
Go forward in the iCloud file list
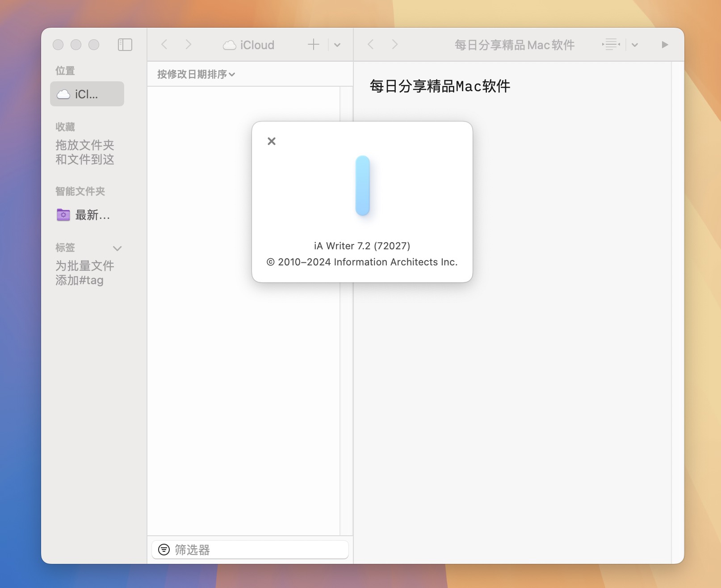click(x=189, y=44)
